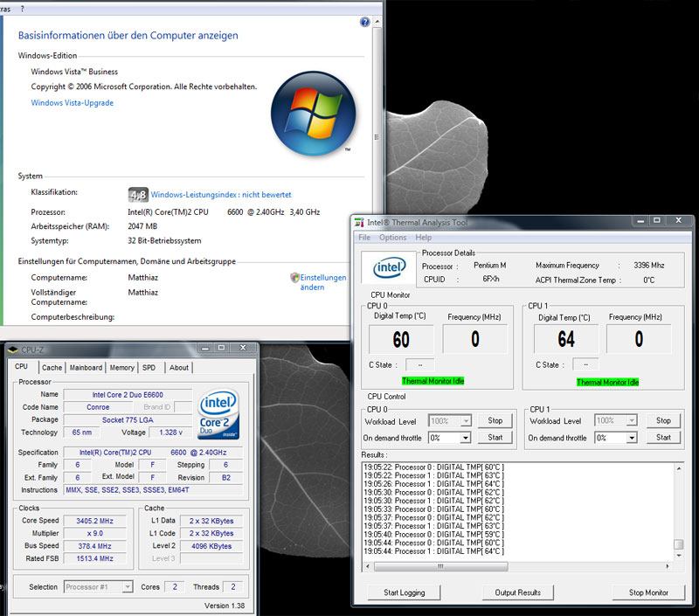Click the Systemtyp value 32 Bit-Betriebssystem
This screenshot has width=699, height=616.
click(x=164, y=240)
